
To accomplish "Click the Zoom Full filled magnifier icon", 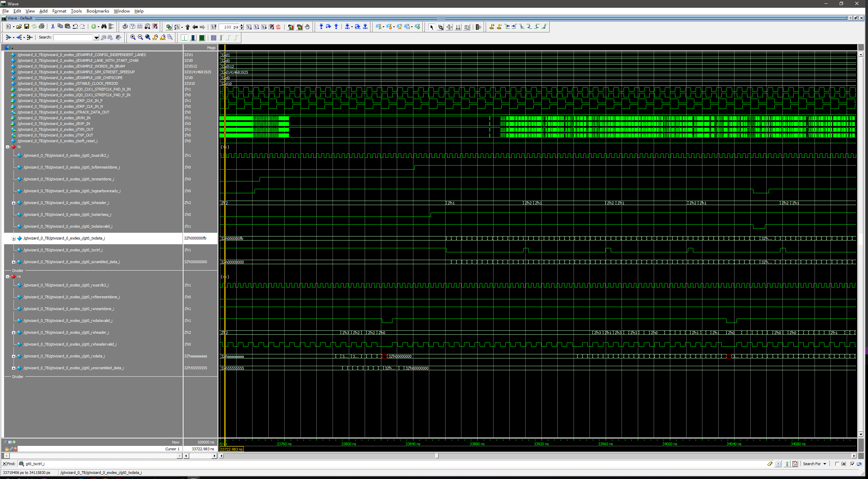I will (x=148, y=37).
